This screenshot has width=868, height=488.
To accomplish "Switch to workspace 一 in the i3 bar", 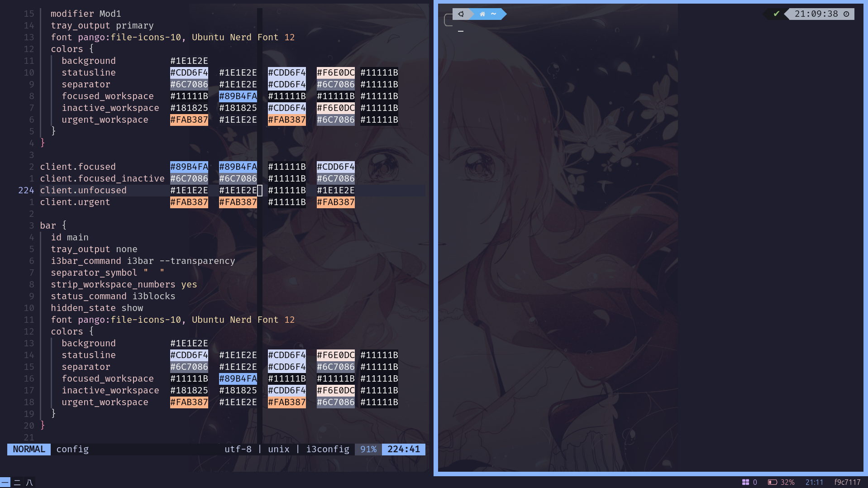I will 5,483.
